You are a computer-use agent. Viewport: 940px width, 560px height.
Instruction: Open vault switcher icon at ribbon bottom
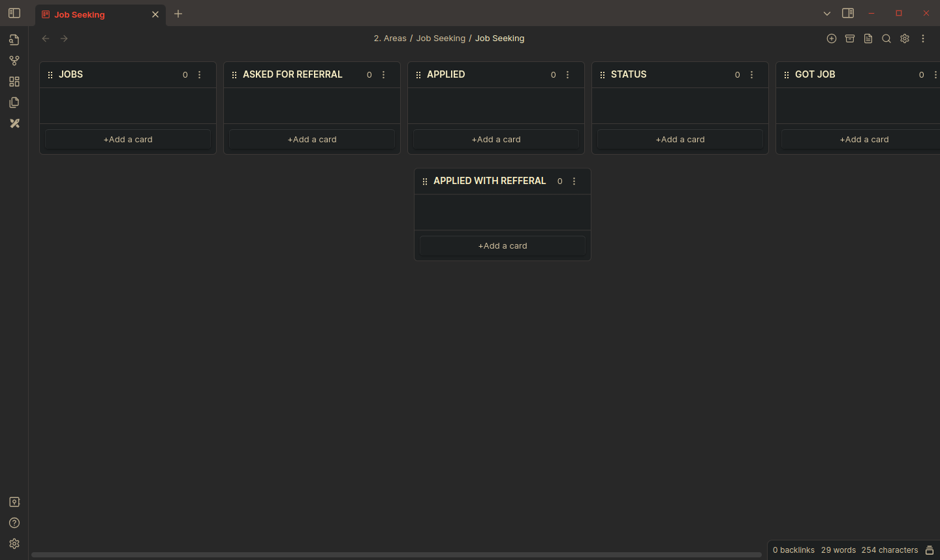click(x=14, y=502)
